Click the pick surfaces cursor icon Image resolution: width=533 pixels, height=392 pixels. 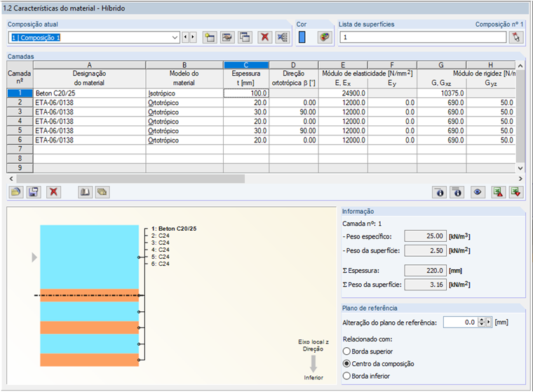coord(518,37)
